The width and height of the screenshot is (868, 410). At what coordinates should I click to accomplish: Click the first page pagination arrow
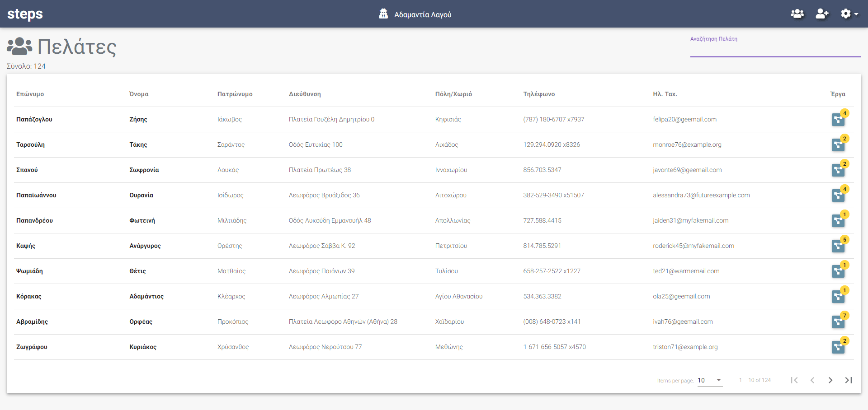pos(794,380)
